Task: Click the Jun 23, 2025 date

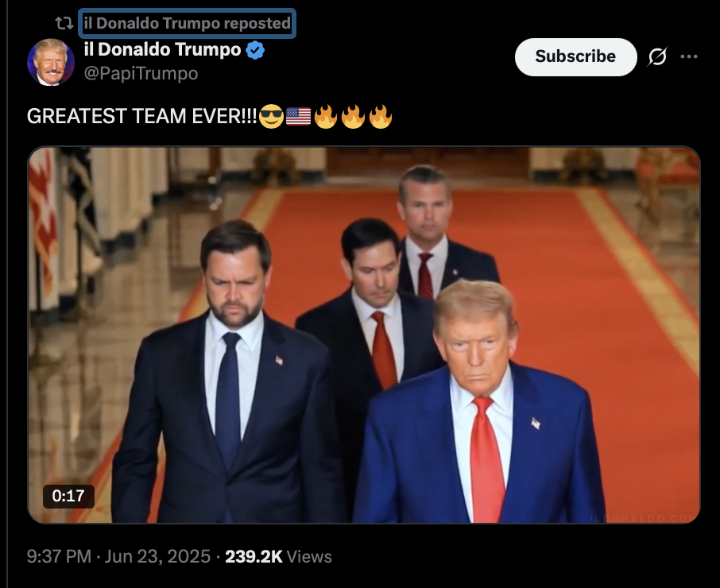Action: click(157, 556)
